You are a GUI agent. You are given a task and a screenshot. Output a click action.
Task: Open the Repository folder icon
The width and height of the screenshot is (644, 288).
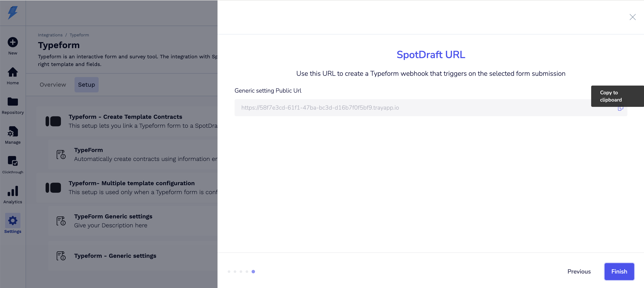[13, 102]
